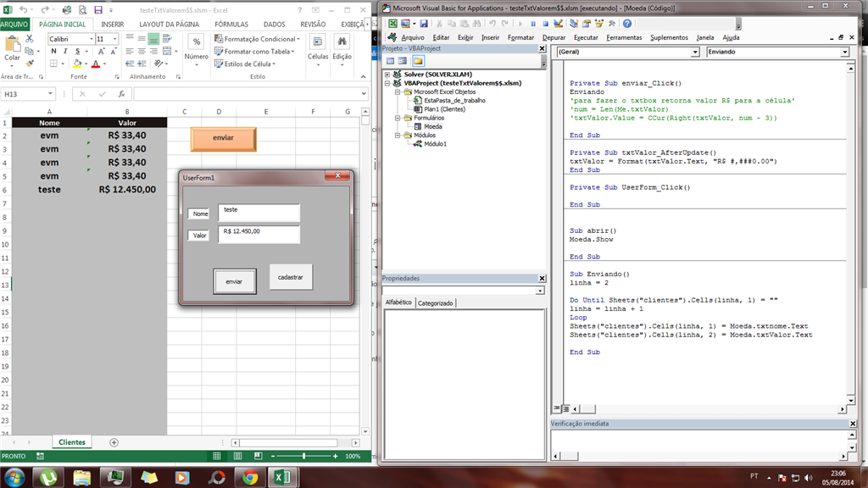The image size is (868, 488).
Task: Switch to Page Layout view in Excel status bar
Action: [237, 456]
